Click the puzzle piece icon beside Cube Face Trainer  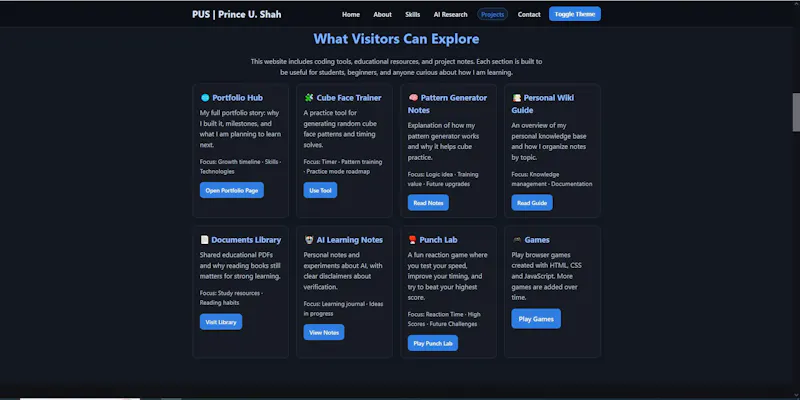(309, 97)
